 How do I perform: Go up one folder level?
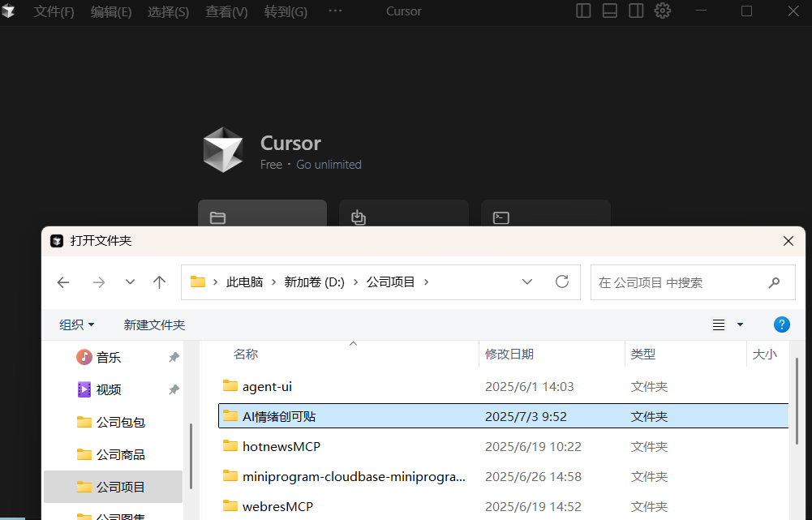[x=160, y=282]
